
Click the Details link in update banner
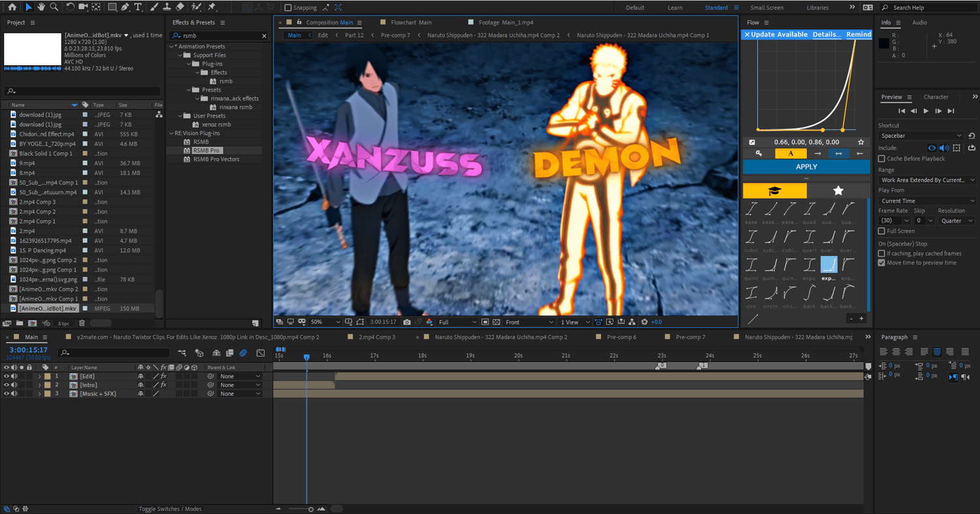[x=826, y=35]
